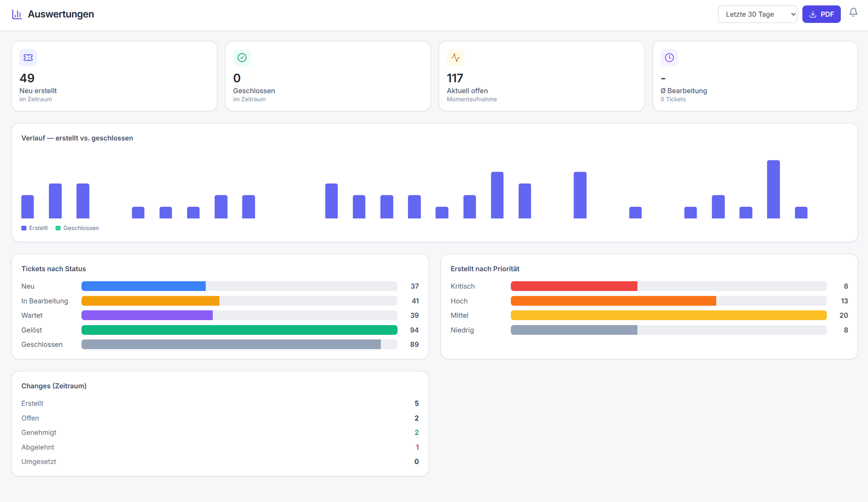The image size is (868, 502).
Task: Click the red Kritisch priority bar
Action: 574,286
